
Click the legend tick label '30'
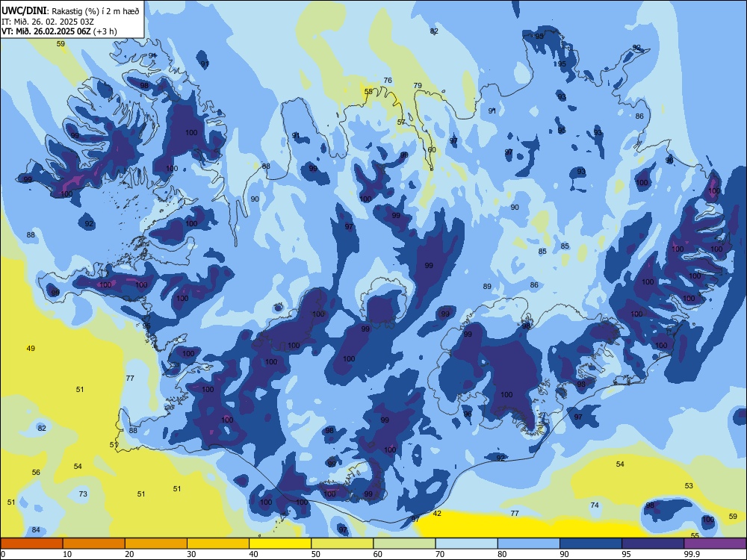pyautogui.click(x=191, y=554)
